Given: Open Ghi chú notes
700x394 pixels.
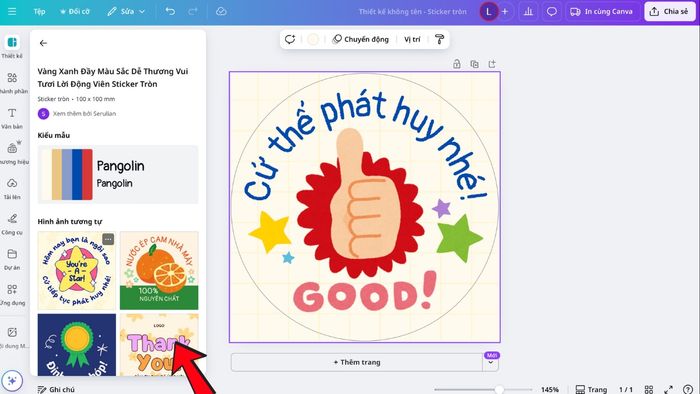Looking at the screenshot, I should pos(56,390).
